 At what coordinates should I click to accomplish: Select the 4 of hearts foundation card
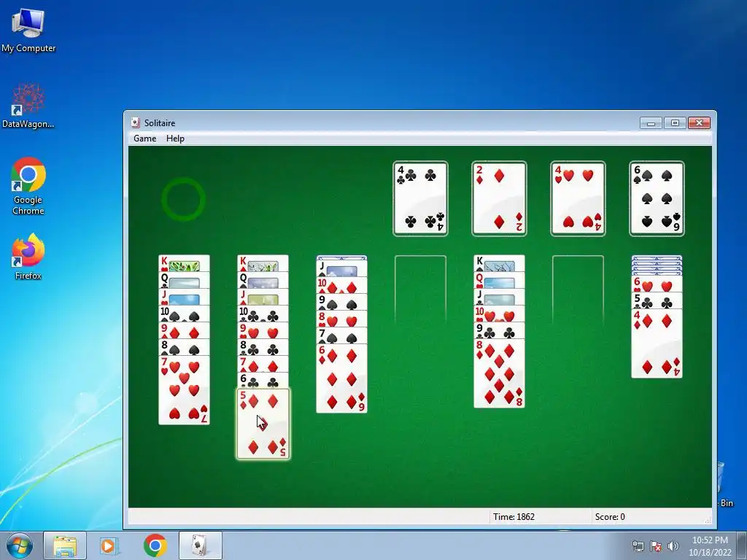pyautogui.click(x=578, y=198)
